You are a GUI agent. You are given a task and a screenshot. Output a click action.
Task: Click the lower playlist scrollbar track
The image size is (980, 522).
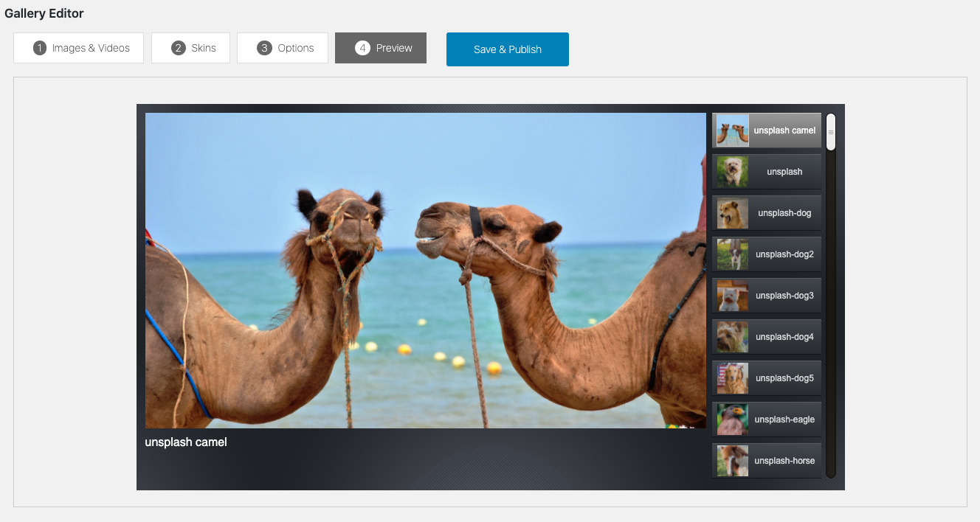tap(831, 369)
